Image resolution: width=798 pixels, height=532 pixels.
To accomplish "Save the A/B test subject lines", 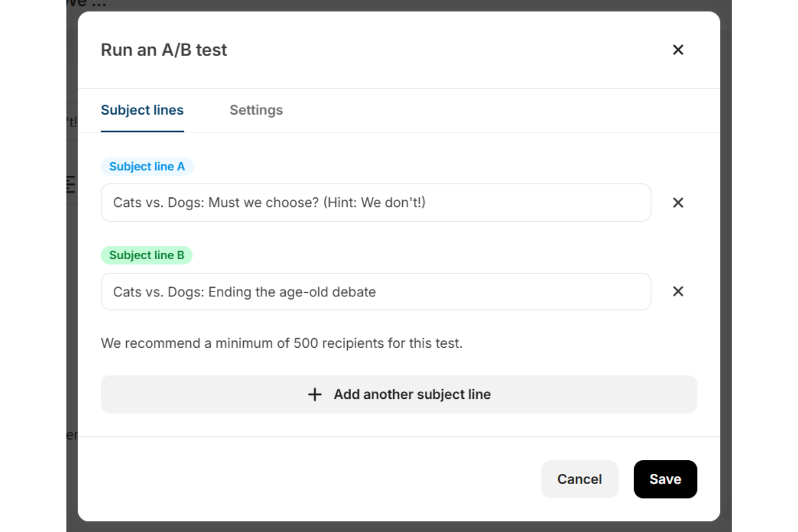I will [x=665, y=479].
